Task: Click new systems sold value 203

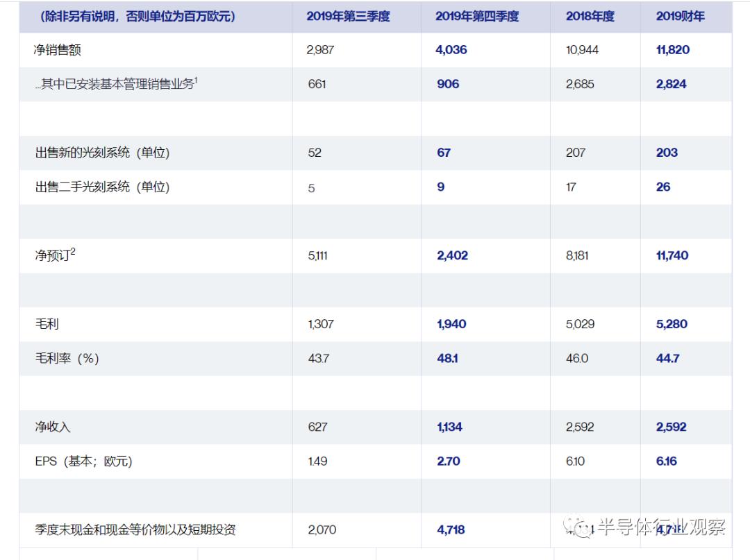Action: (667, 153)
